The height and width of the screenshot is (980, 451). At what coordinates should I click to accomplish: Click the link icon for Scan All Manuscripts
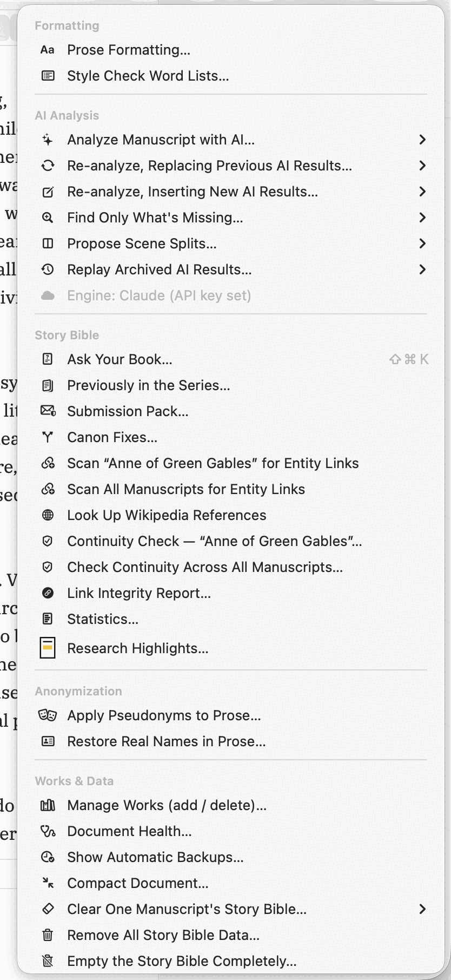(48, 489)
